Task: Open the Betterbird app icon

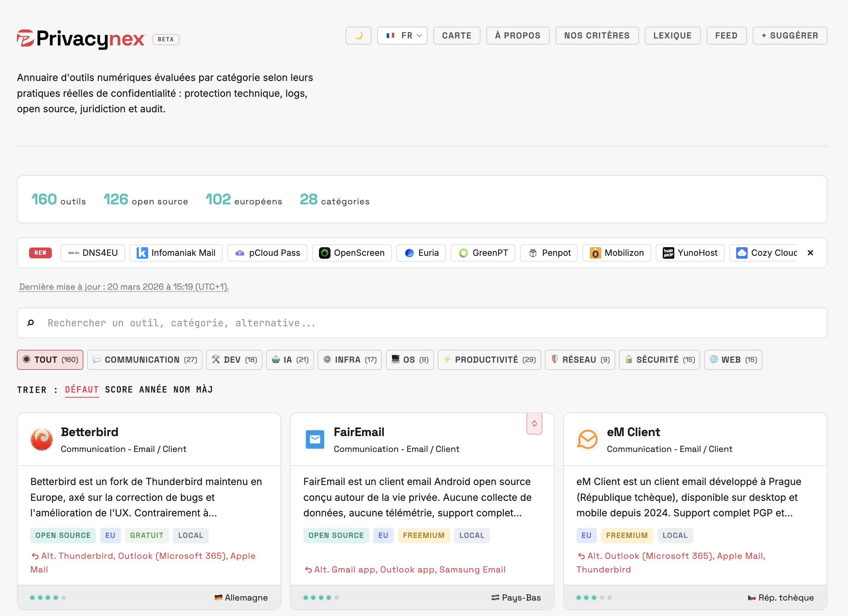Action: pyautogui.click(x=41, y=439)
